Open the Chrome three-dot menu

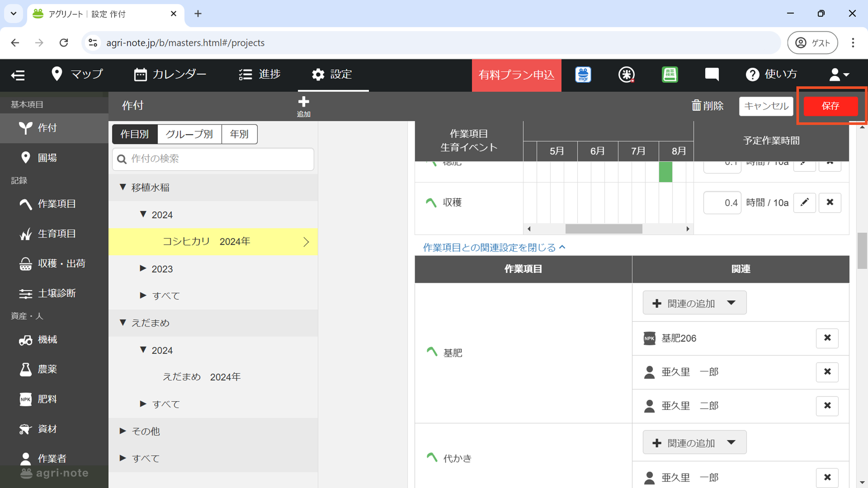click(853, 43)
